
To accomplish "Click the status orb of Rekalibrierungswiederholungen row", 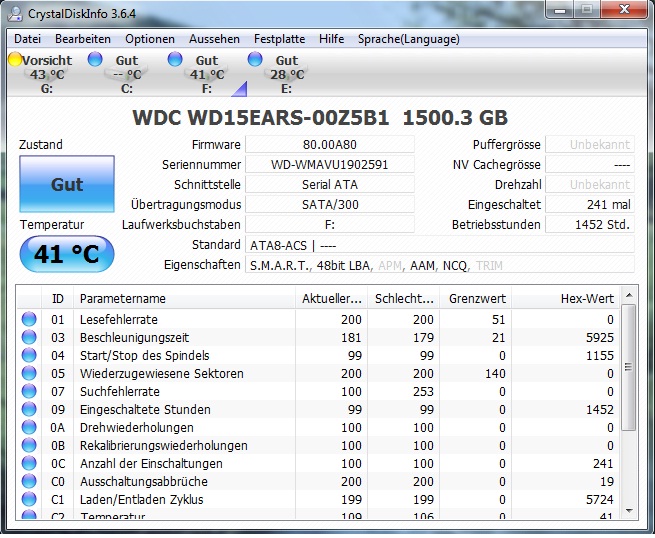I will [x=29, y=445].
